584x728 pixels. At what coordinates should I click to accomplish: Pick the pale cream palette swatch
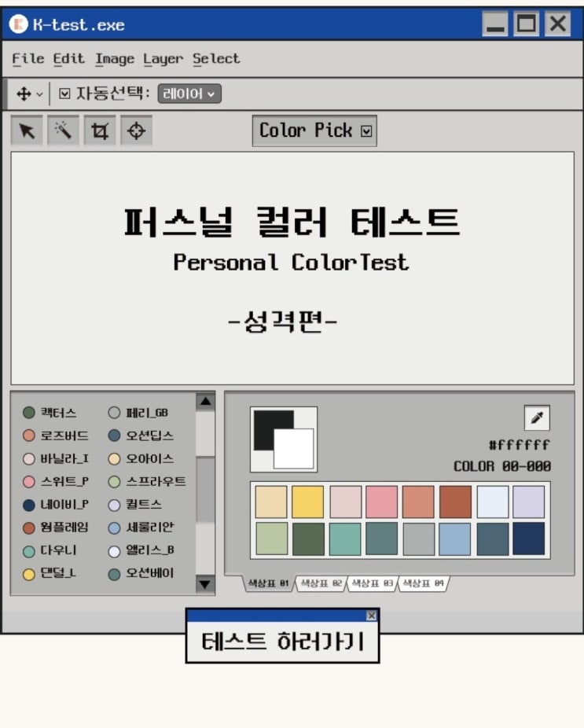point(271,502)
